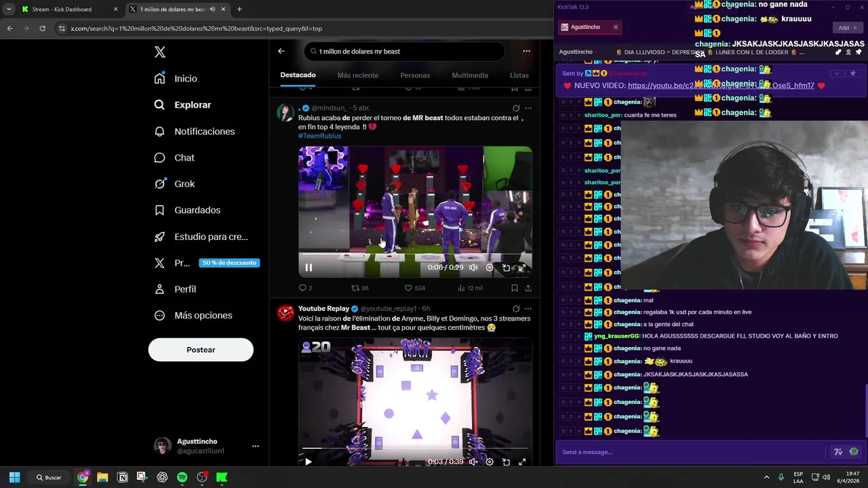Open more menu on mindsun_ post
Viewport: 868px width, 488px height.
click(528, 108)
